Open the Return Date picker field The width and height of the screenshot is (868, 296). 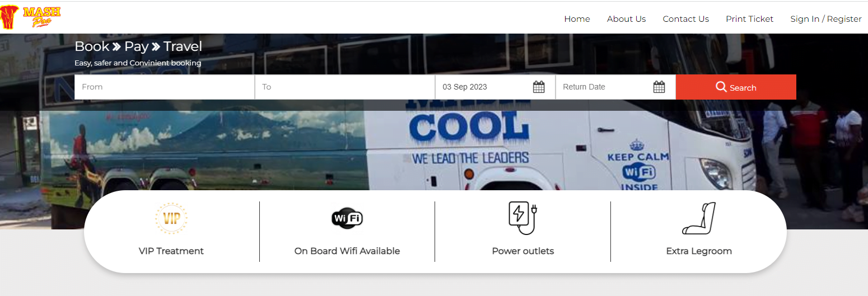(615, 87)
